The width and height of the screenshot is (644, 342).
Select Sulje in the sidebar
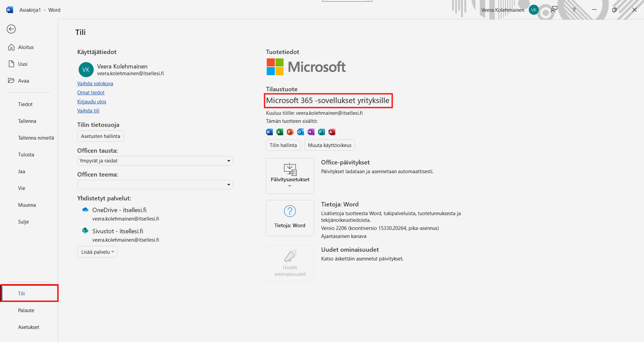(x=24, y=222)
